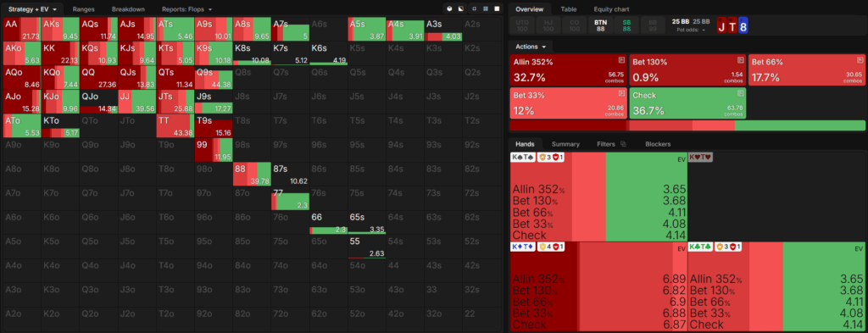868x333 pixels.
Task: Click the 88 cell showing 39.78
Action: tap(251, 175)
